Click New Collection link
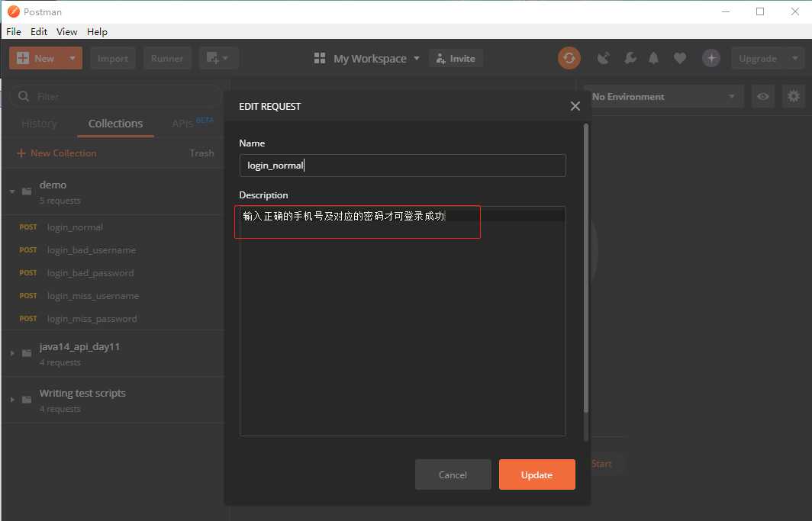 tap(57, 153)
